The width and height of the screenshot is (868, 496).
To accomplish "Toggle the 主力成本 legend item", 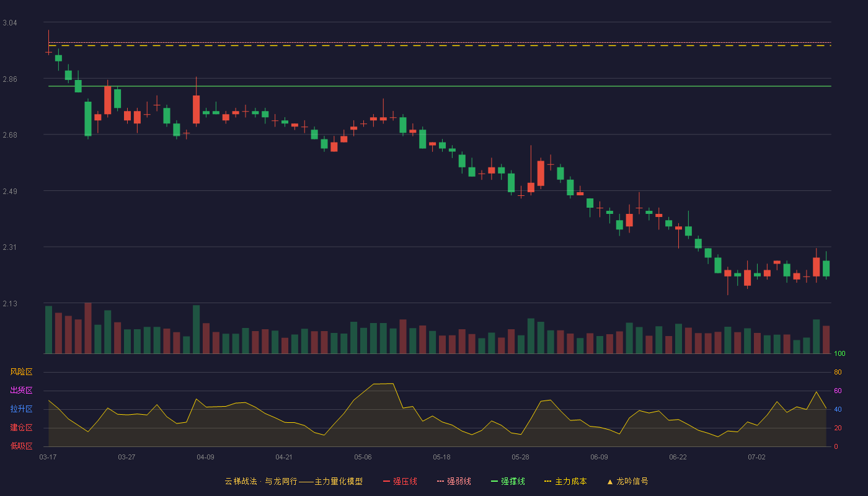I will 565,481.
